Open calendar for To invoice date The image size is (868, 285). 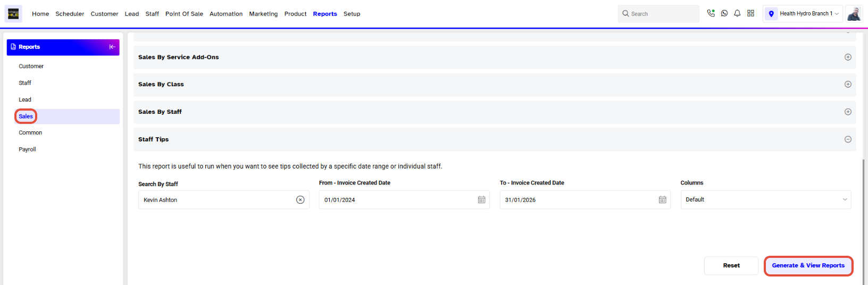(662, 200)
